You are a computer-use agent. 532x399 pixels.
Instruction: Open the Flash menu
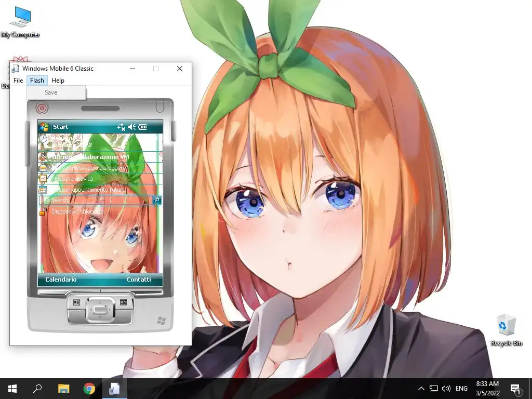click(37, 81)
